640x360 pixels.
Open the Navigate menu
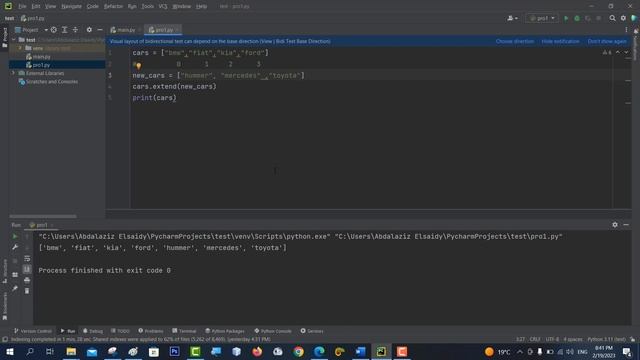[x=71, y=7]
